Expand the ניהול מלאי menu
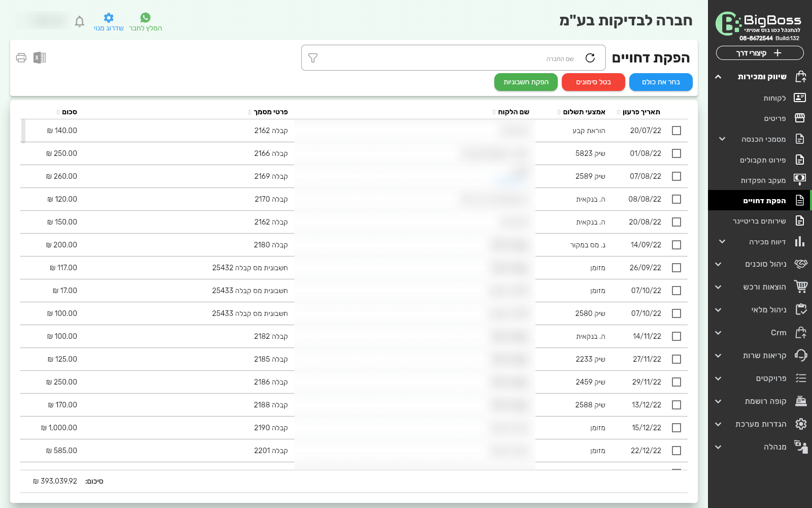This screenshot has width=812, height=508. coord(718,310)
